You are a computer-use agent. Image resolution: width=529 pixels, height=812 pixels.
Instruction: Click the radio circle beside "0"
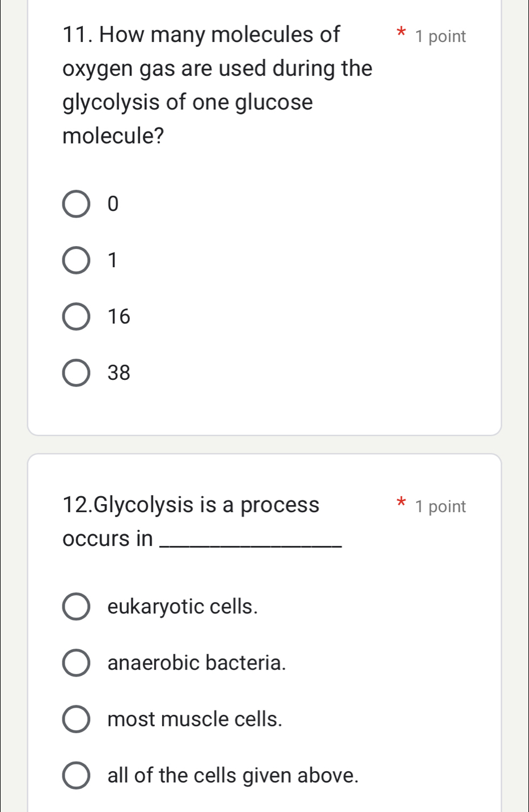coord(76,204)
